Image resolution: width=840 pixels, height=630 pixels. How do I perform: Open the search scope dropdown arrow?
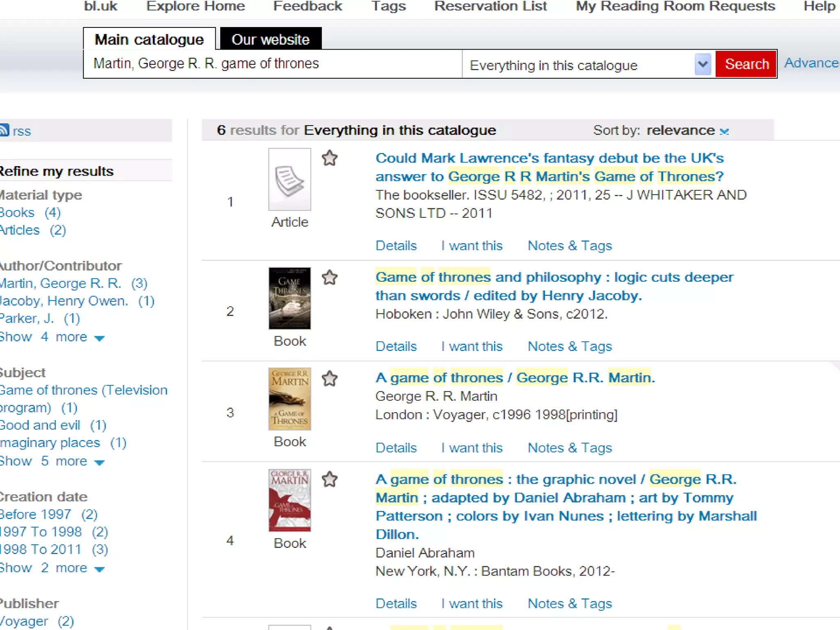pos(703,64)
